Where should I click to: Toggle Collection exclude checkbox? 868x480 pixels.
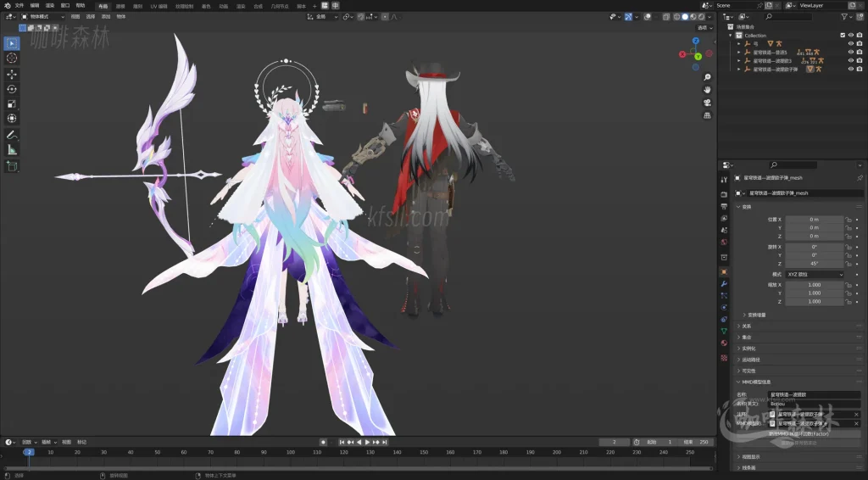pos(843,36)
